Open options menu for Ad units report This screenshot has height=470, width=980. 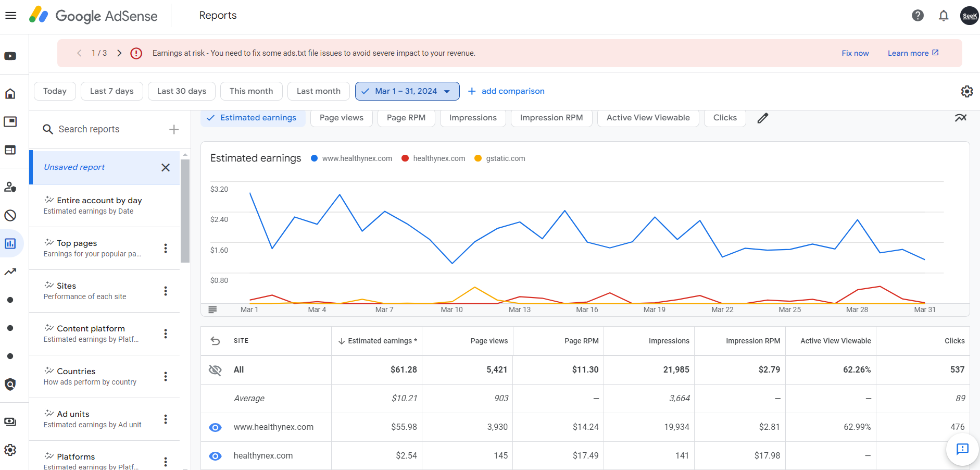tap(166, 419)
